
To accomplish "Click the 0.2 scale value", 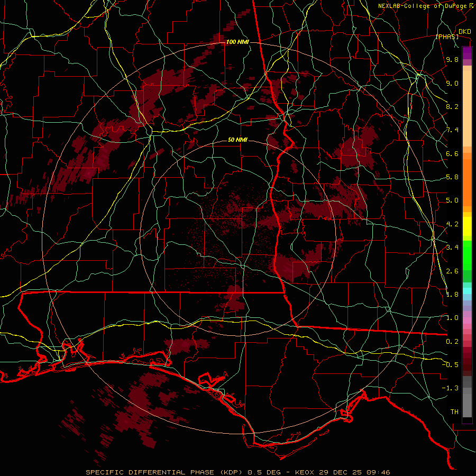I will pyautogui.click(x=452, y=342).
